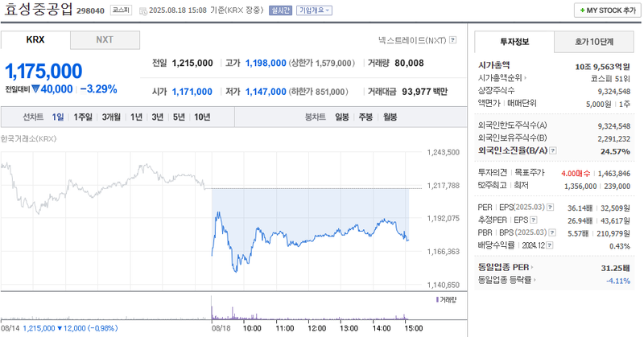This screenshot has width=644, height=337.
Task: Click the 52주 최고 value 1,356,000
Action: pyautogui.click(x=580, y=187)
